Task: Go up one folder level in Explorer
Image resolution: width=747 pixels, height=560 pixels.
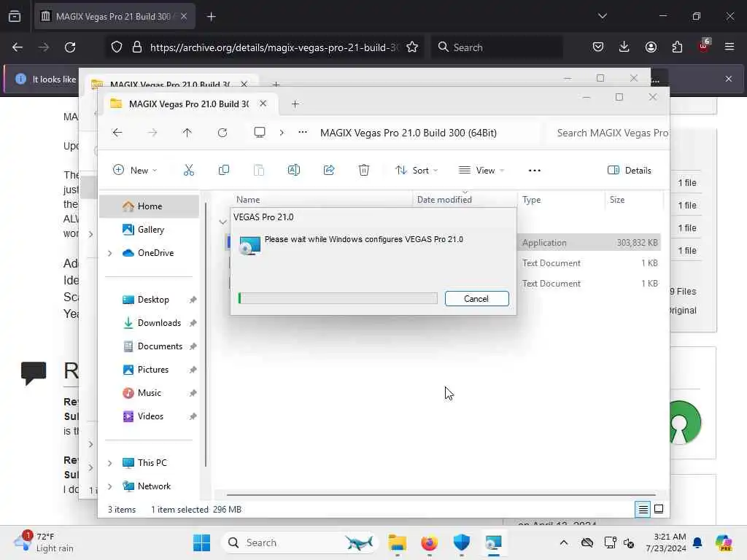Action: 187,133
